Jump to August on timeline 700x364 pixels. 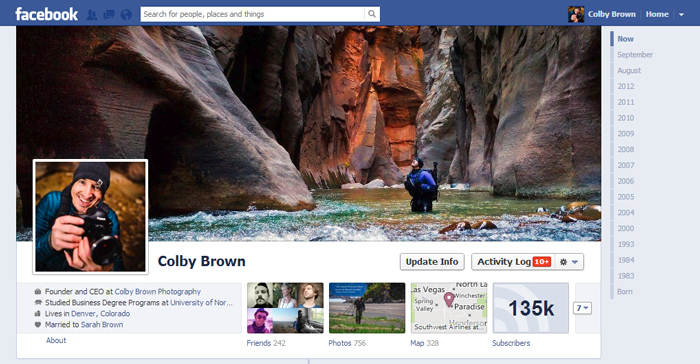(x=629, y=71)
